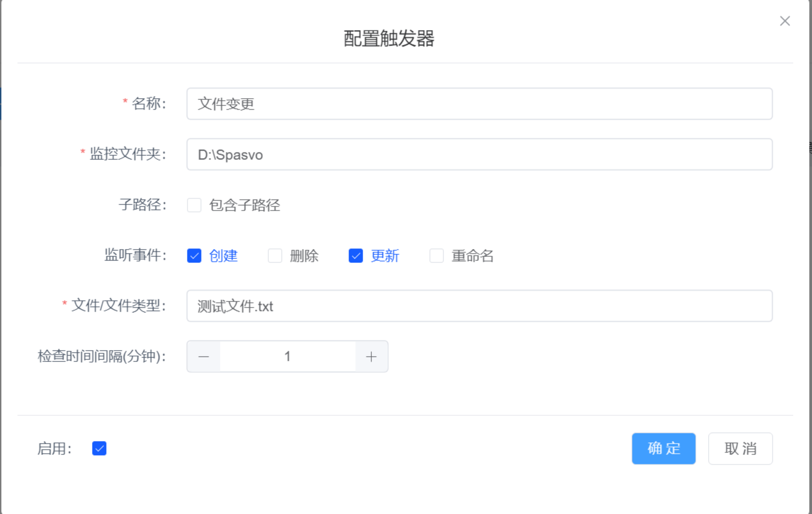812x514 pixels.
Task: Click the blue 创建 label text
Action: 223,256
